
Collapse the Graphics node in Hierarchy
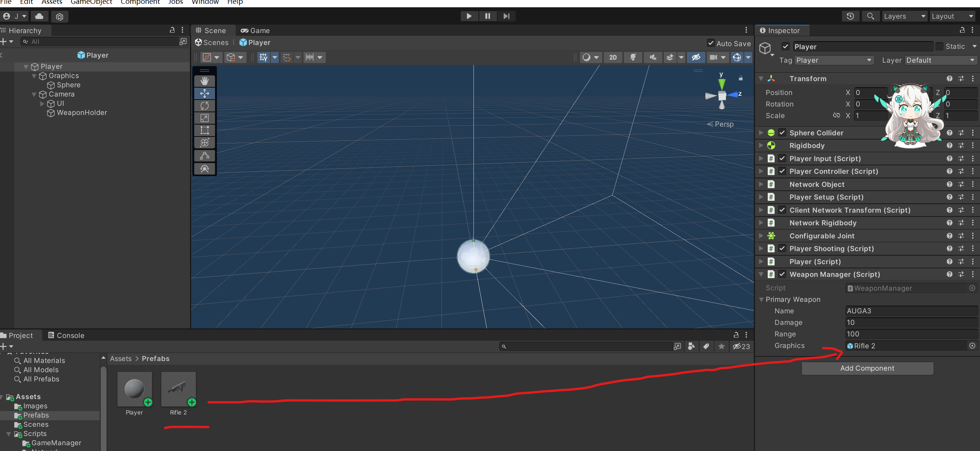(x=34, y=76)
